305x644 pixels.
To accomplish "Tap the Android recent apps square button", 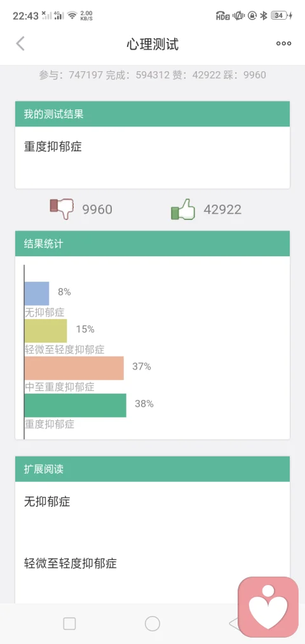I will pos(69,624).
